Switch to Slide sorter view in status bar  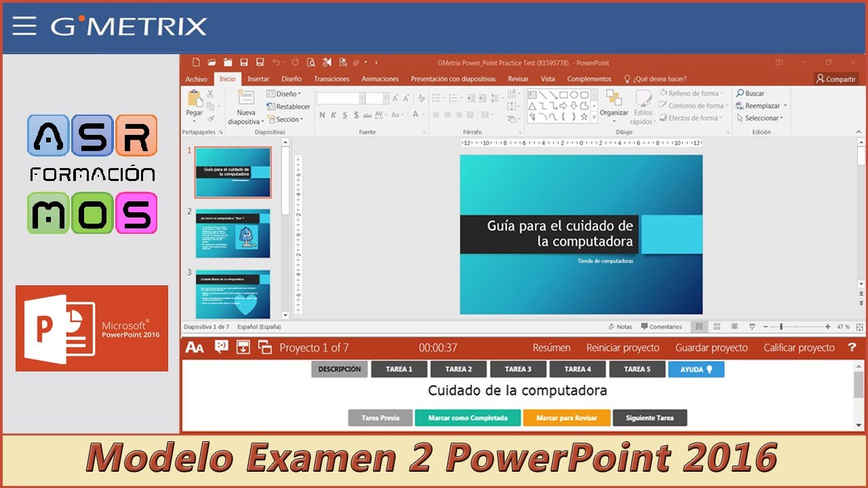pos(717,327)
